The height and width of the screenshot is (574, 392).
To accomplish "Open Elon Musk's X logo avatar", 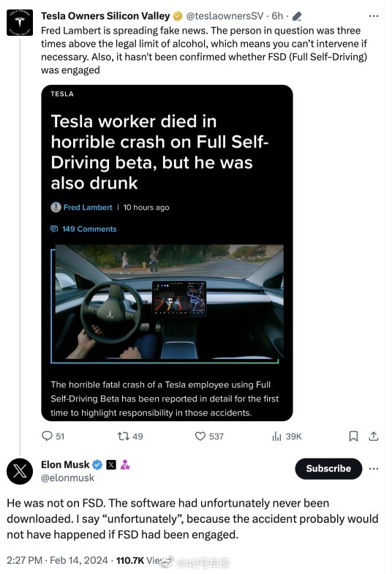I will [20, 471].
